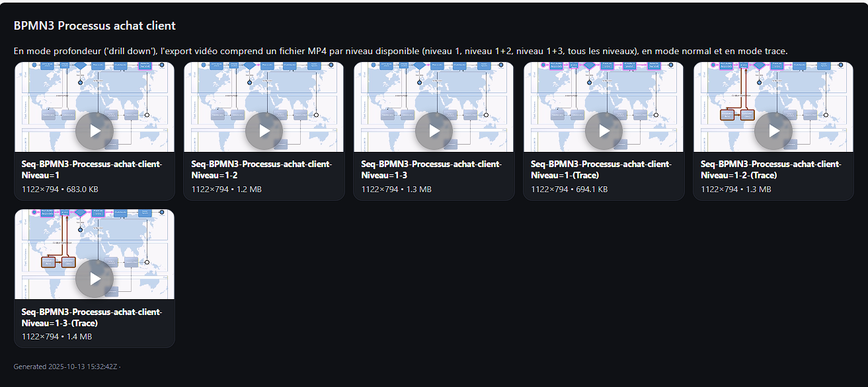Play the Niveau=1-2 video
The width and height of the screenshot is (868, 387).
(x=264, y=131)
